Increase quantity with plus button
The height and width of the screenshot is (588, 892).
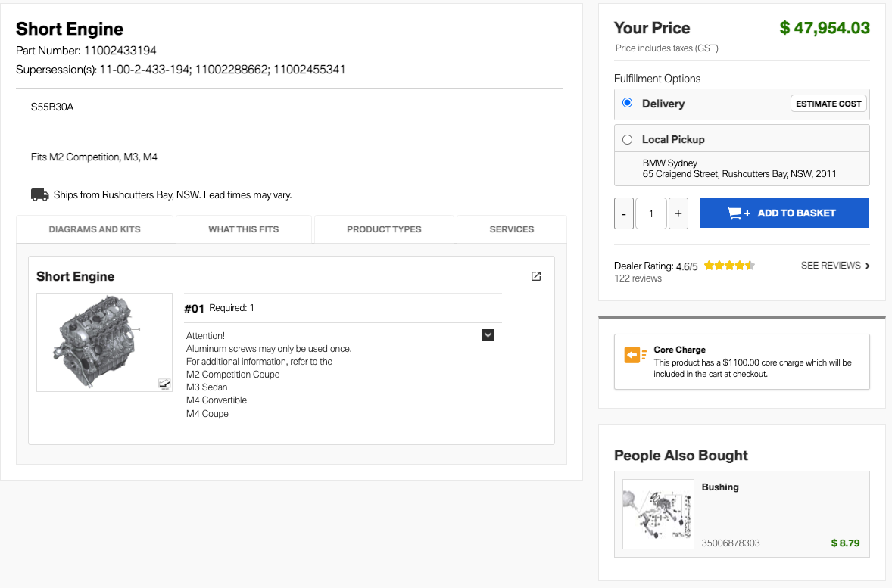pyautogui.click(x=678, y=214)
